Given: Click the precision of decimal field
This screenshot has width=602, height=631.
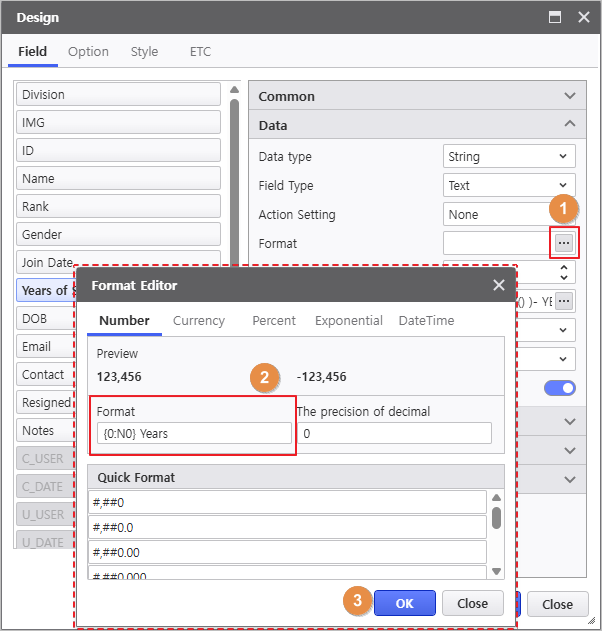Looking at the screenshot, I should click(x=394, y=433).
